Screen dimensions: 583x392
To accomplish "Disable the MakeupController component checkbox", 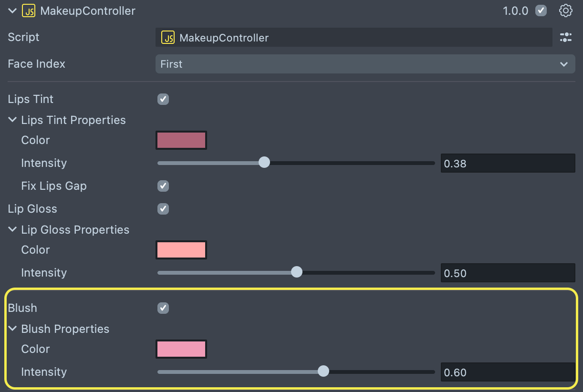I will [x=541, y=10].
